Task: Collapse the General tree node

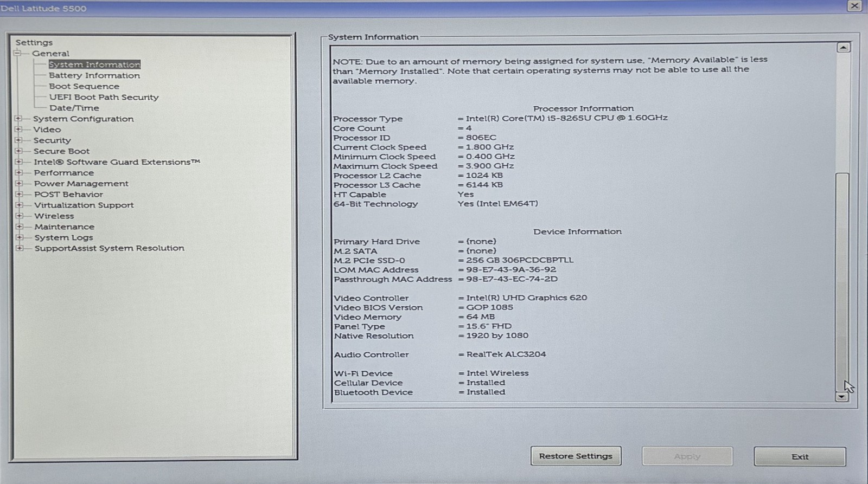Action: tap(17, 53)
